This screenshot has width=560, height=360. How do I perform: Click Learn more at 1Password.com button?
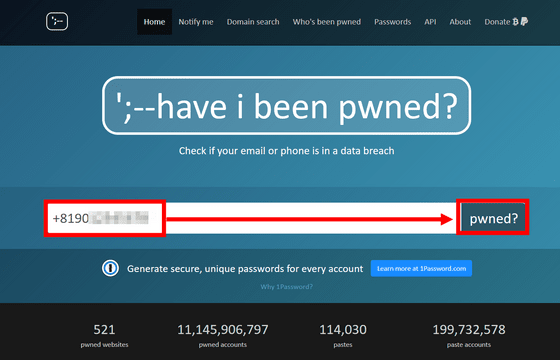(421, 268)
